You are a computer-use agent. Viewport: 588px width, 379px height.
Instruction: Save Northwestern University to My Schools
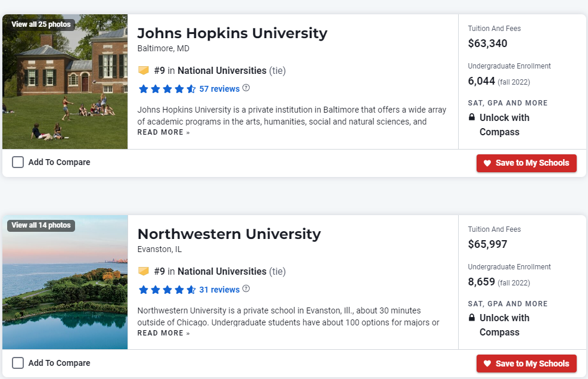click(526, 364)
